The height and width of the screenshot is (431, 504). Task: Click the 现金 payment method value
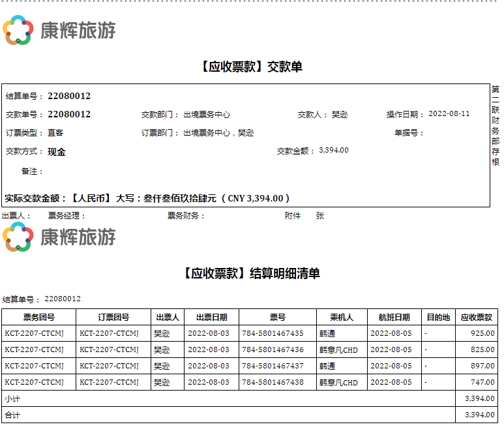click(x=57, y=152)
